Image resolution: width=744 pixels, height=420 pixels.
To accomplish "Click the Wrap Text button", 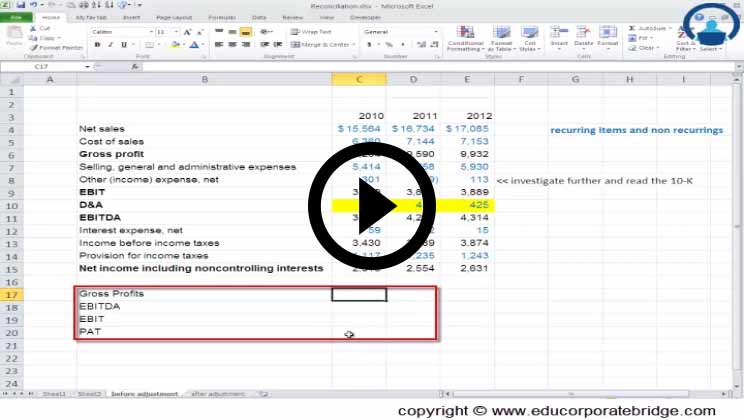I will (311, 32).
